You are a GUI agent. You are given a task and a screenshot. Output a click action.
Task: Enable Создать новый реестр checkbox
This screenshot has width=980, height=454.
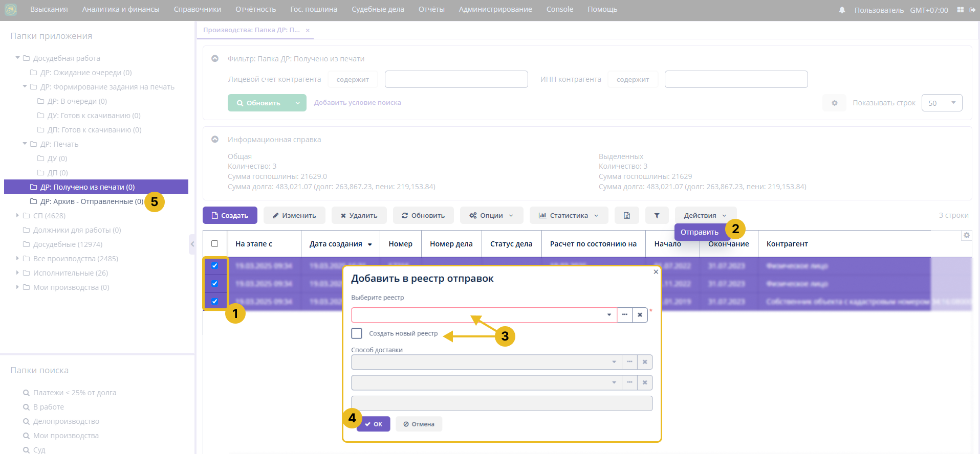[x=357, y=333]
